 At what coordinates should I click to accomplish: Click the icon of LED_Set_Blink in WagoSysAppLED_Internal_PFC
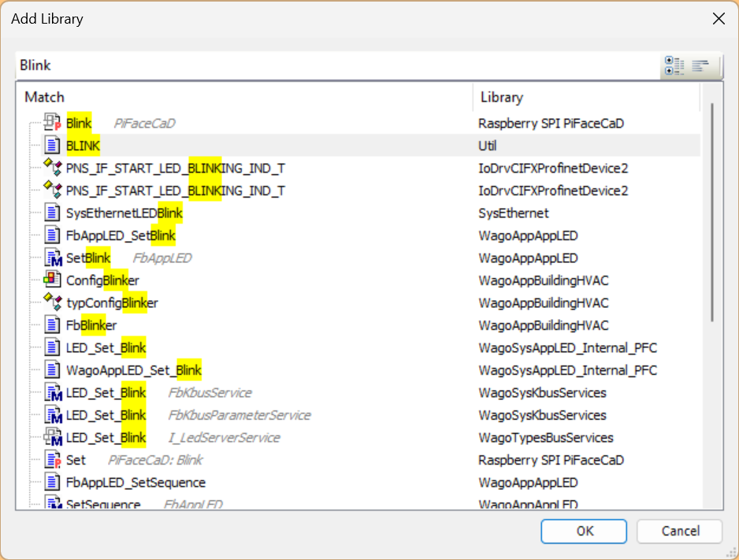pyautogui.click(x=52, y=347)
